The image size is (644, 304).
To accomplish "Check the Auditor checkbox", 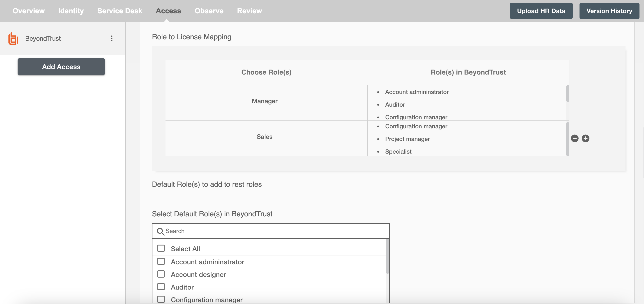I will pyautogui.click(x=161, y=286).
